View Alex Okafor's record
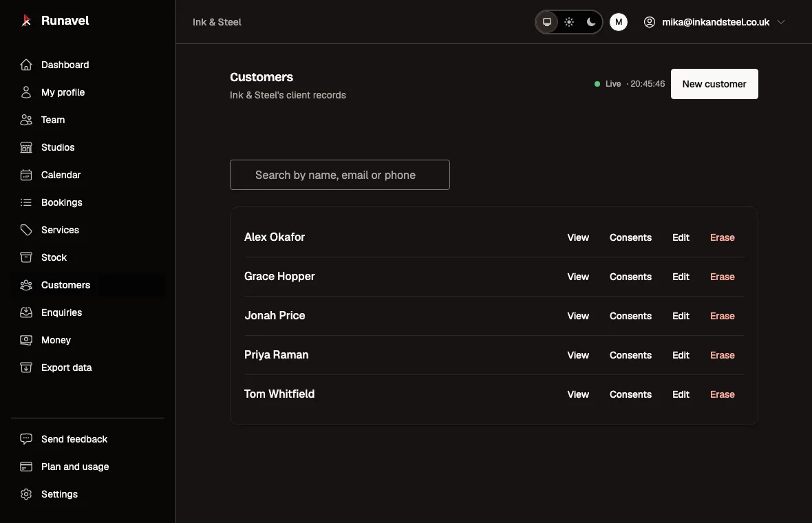812x523 pixels. pos(578,237)
